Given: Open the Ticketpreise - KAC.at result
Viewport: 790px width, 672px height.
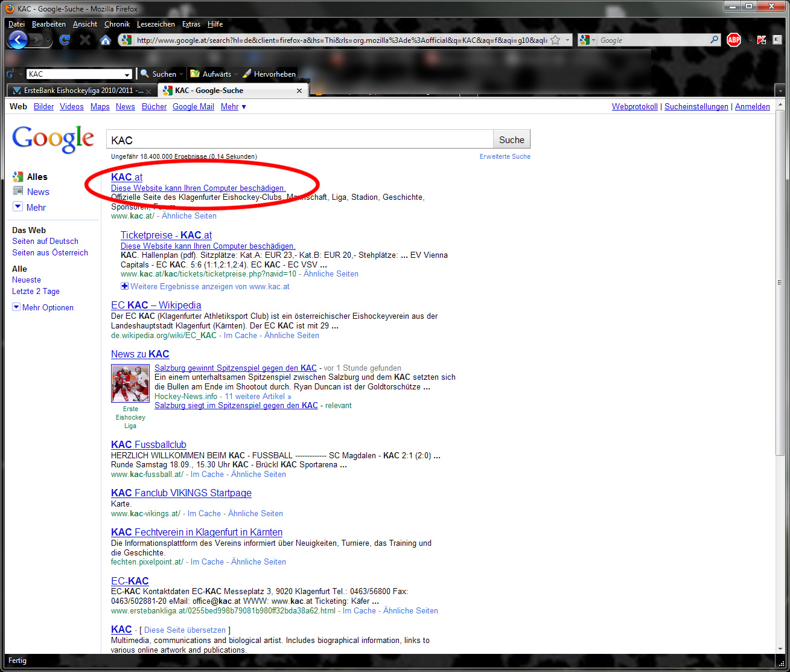Looking at the screenshot, I should point(167,235).
